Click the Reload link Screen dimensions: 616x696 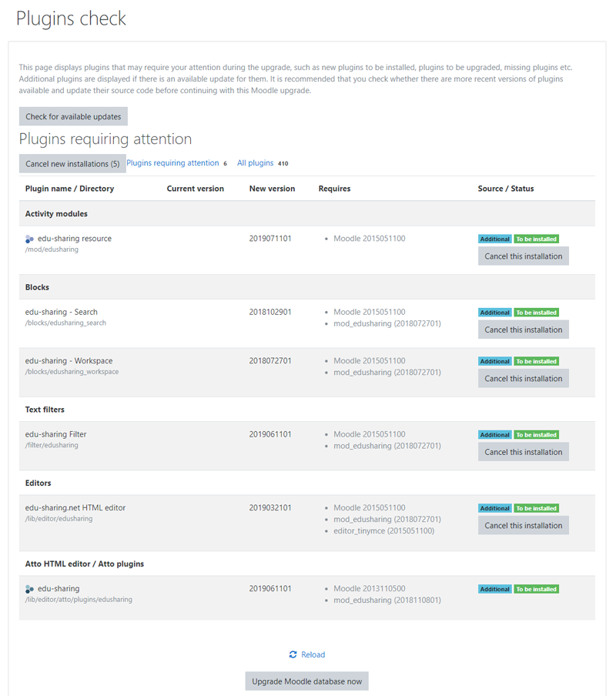[313, 655]
